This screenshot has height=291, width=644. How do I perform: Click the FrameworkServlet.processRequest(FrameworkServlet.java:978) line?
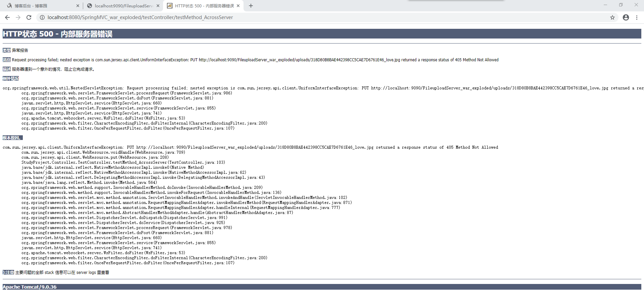point(127,228)
